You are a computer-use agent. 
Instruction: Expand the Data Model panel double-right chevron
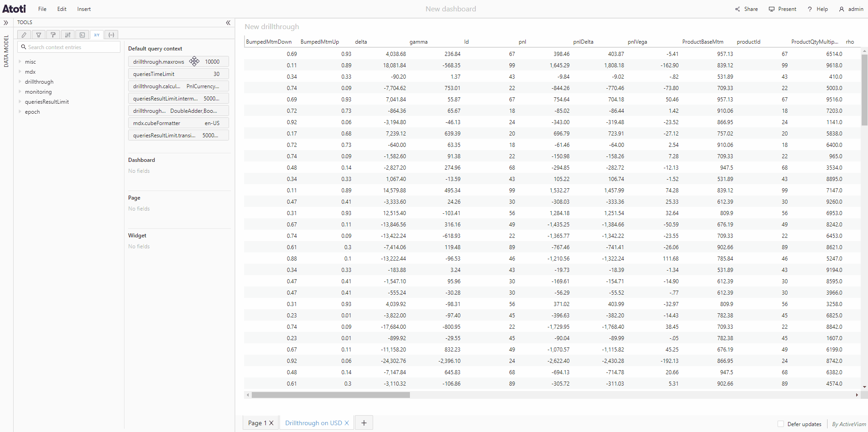click(x=6, y=23)
